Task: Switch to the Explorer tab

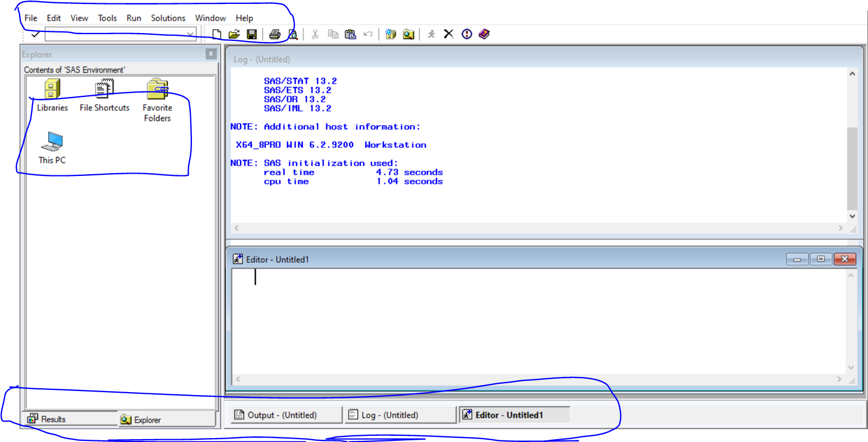Action: (166, 419)
